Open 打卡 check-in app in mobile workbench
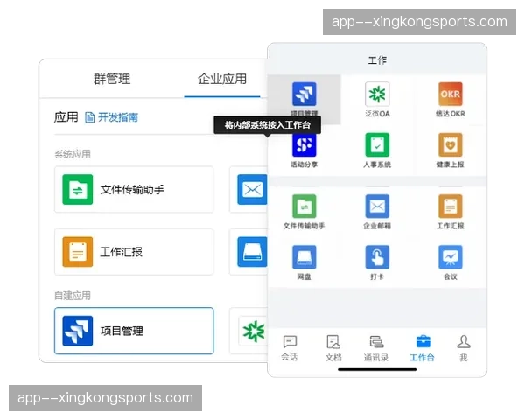The width and height of the screenshot is (525, 420). click(377, 262)
